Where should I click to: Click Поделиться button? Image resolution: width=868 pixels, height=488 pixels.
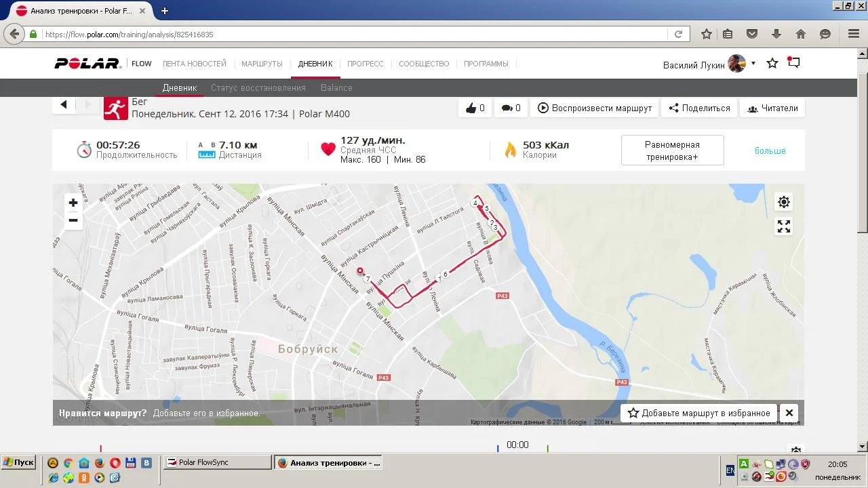pyautogui.click(x=699, y=108)
